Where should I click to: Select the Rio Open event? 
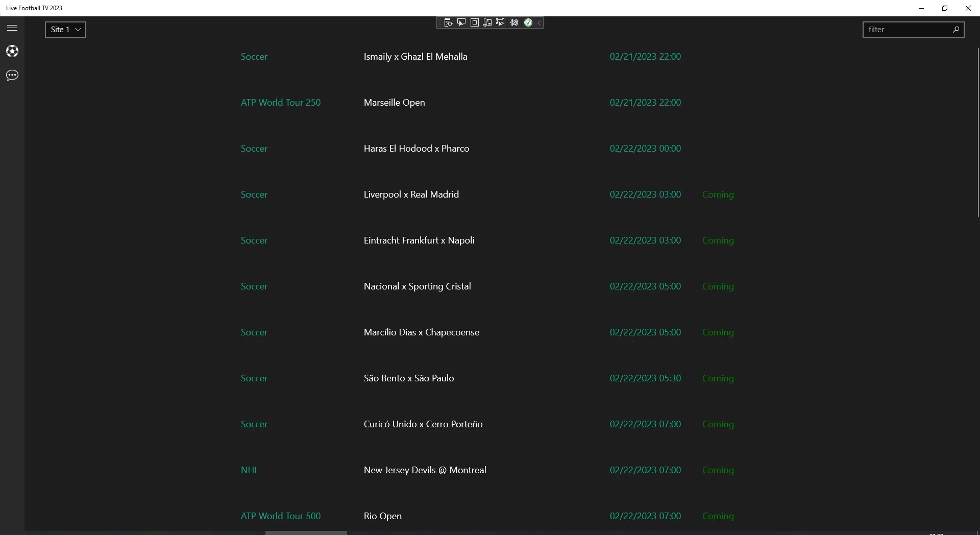(x=383, y=516)
